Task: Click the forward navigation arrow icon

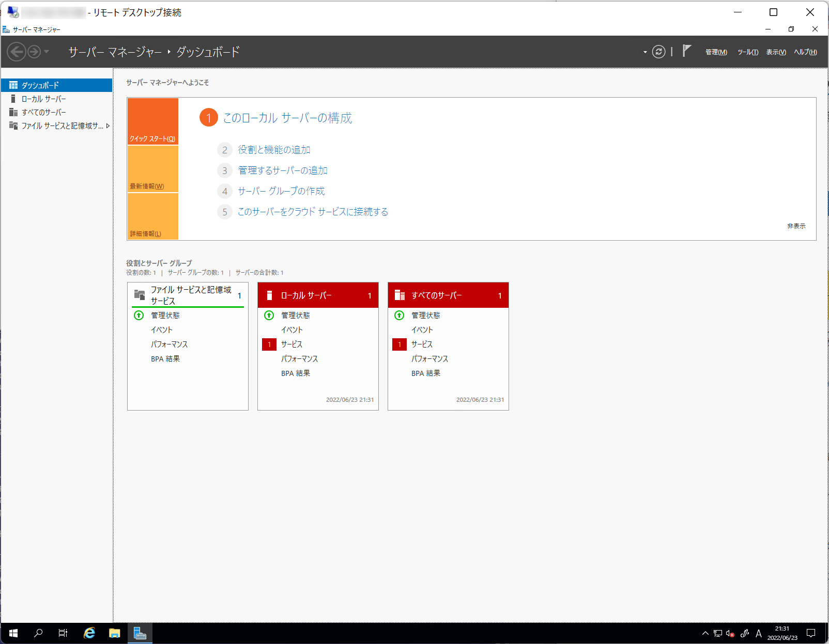Action: point(34,52)
